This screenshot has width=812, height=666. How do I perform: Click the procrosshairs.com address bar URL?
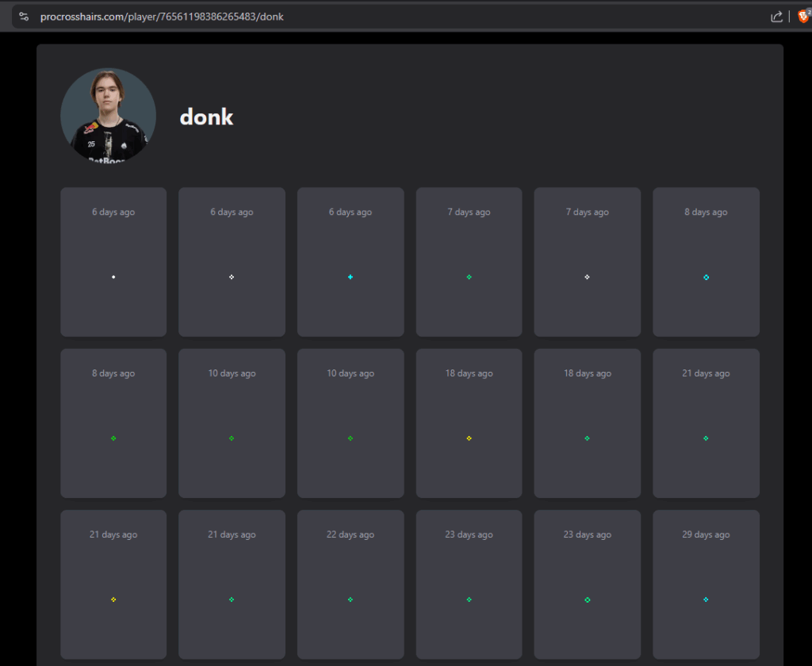tap(162, 17)
